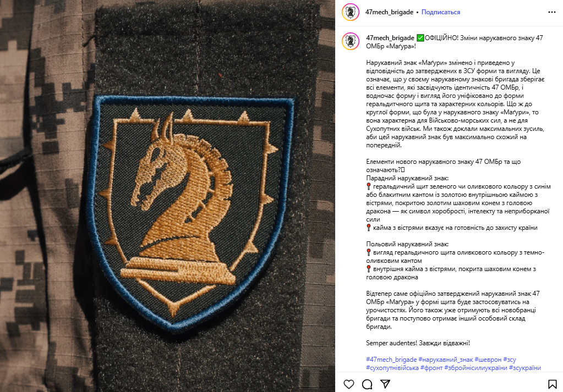Open more options three-dot menu
Viewport: 563px width, 392px height.
click(552, 12)
